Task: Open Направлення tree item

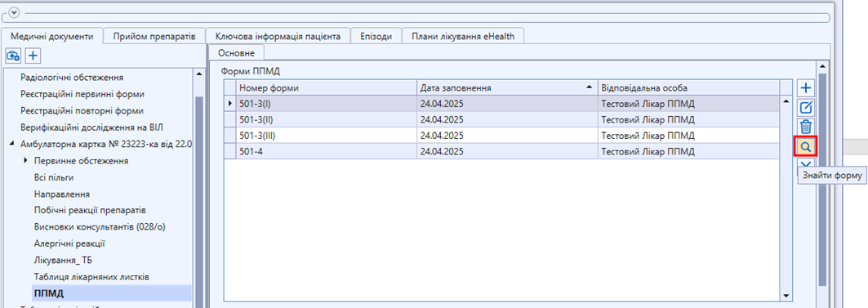Action: pyautogui.click(x=62, y=194)
